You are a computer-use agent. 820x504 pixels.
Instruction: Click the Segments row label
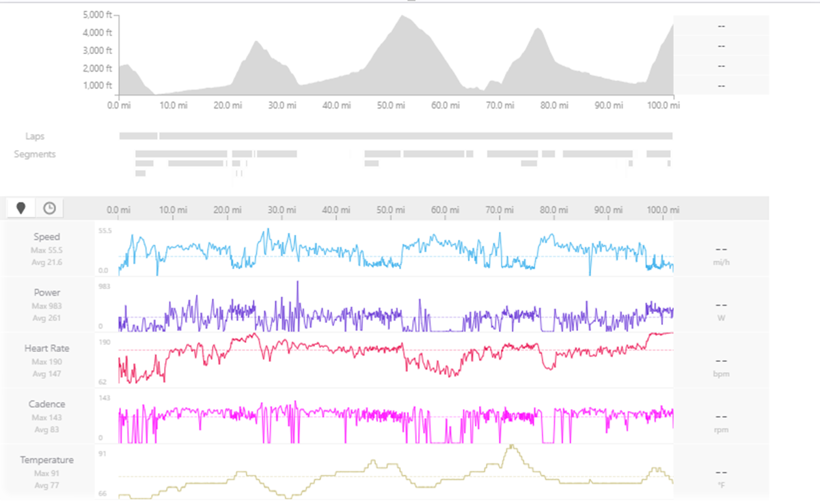(35, 154)
